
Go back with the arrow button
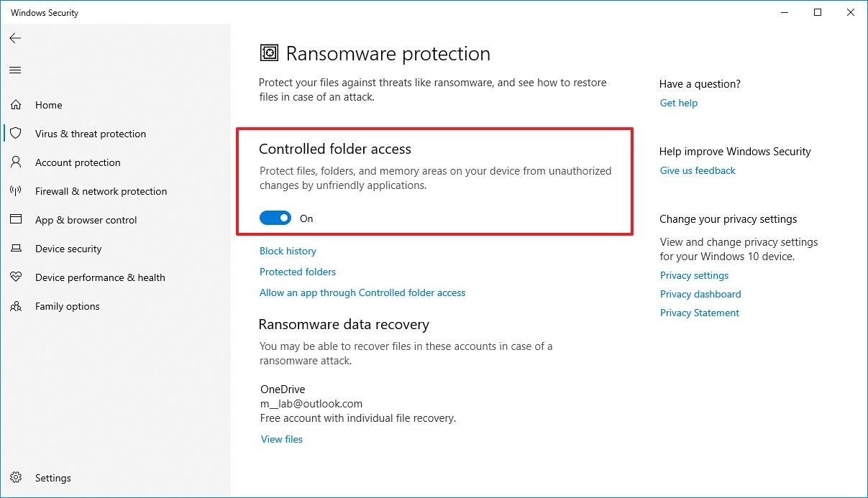pos(15,38)
